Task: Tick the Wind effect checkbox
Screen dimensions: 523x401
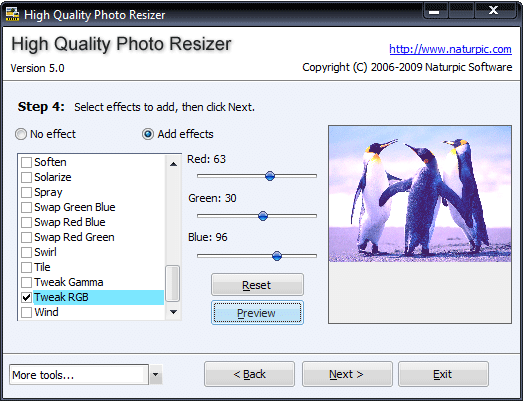Action: point(26,312)
